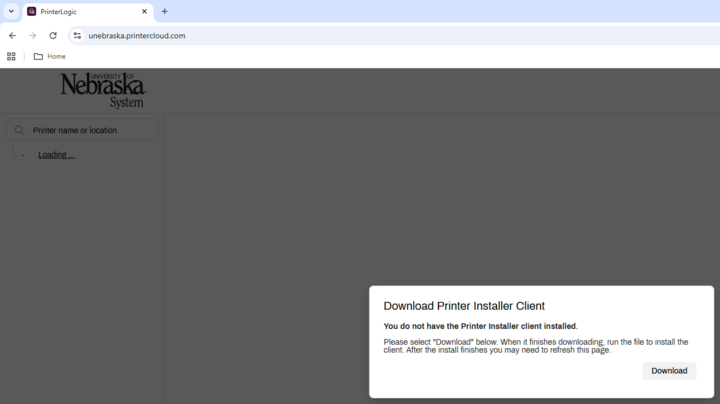Screen dimensions: 720x404
Task: Click the Download button in the dialog
Action: coord(669,370)
